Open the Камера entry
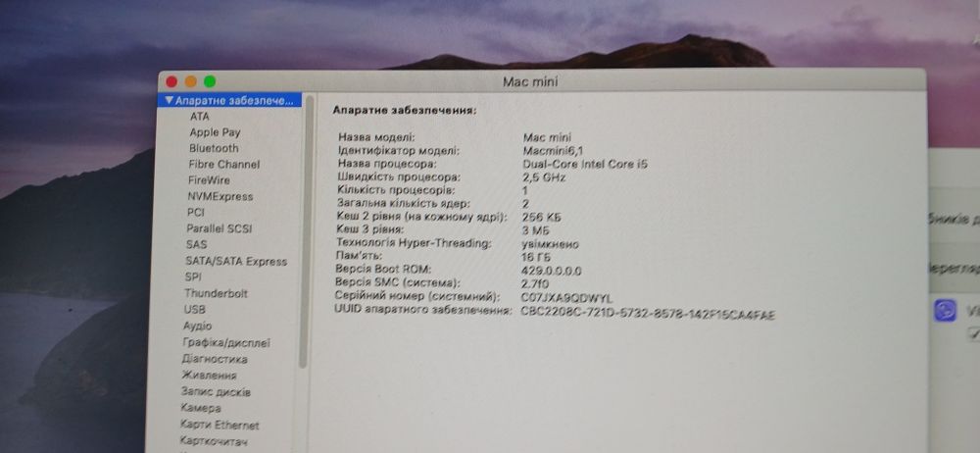The image size is (980, 453). pos(200,408)
